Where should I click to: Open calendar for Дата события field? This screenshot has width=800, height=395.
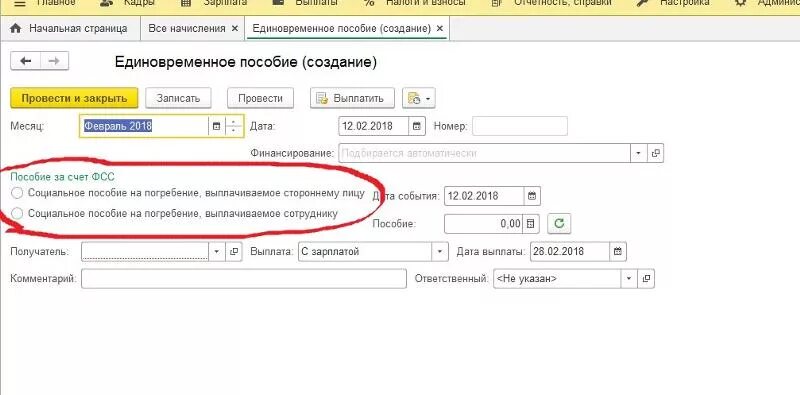[532, 196]
